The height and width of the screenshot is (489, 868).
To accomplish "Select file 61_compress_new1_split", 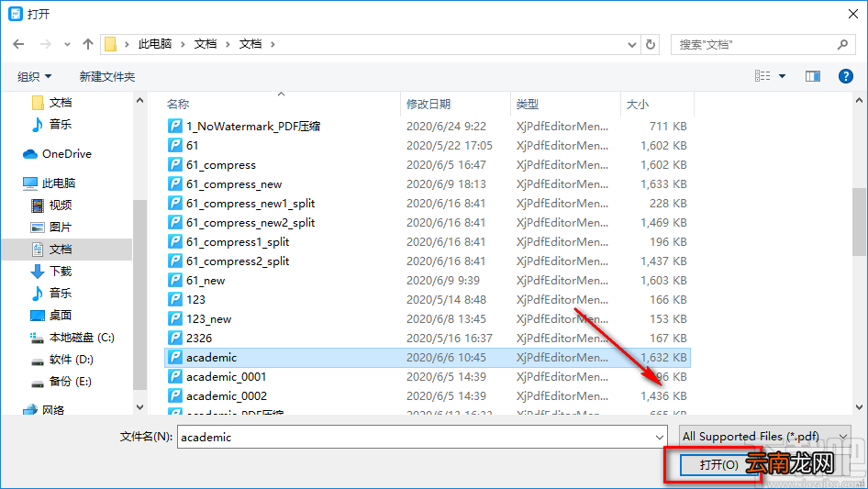I will 250,204.
